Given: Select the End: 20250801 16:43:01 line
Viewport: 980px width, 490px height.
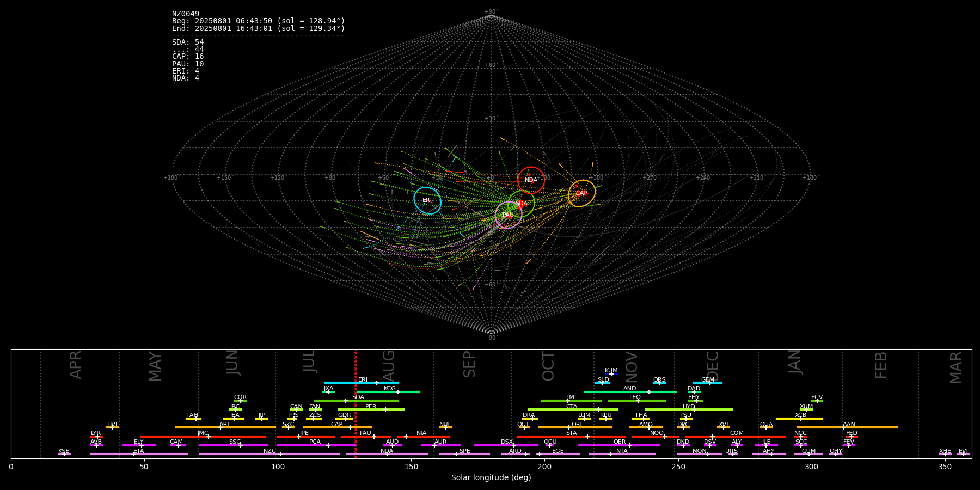Looking at the screenshot, I should pos(259,28).
